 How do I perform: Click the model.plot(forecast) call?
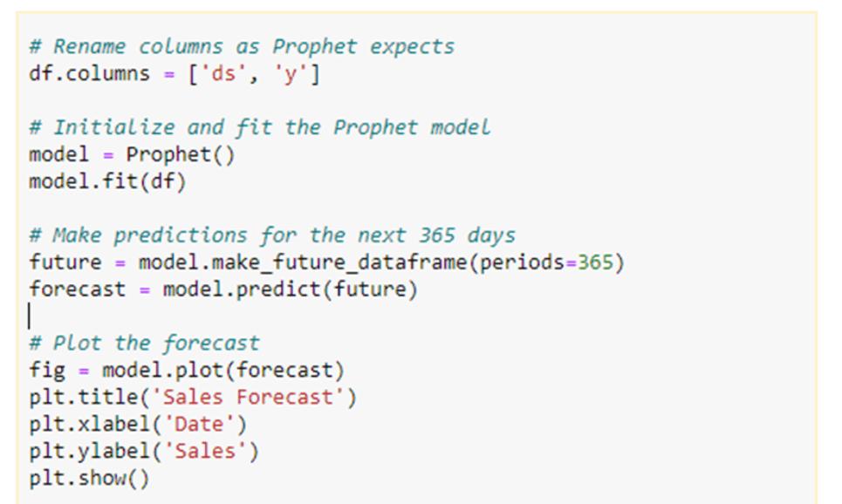(223, 371)
